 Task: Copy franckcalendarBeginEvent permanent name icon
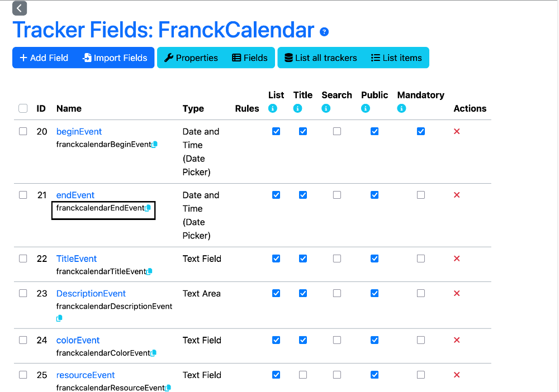coord(155,144)
